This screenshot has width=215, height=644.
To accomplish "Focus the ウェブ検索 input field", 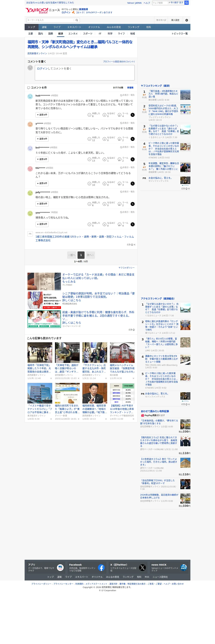I will click(x=160, y=3).
